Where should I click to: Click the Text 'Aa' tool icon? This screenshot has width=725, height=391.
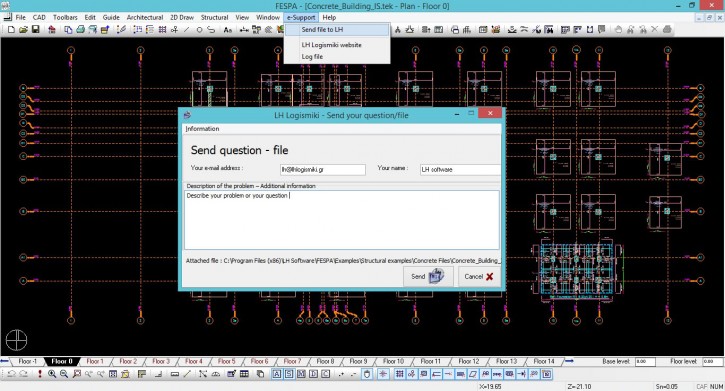point(227,30)
